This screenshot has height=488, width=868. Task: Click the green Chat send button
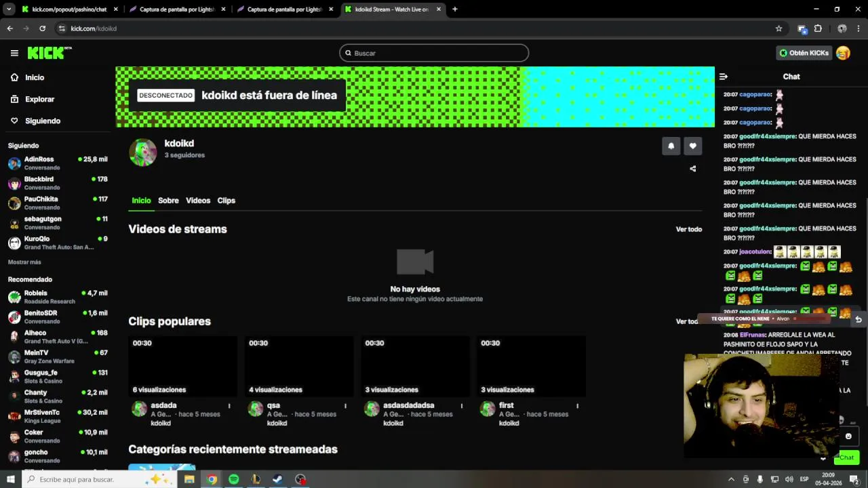[847, 457]
